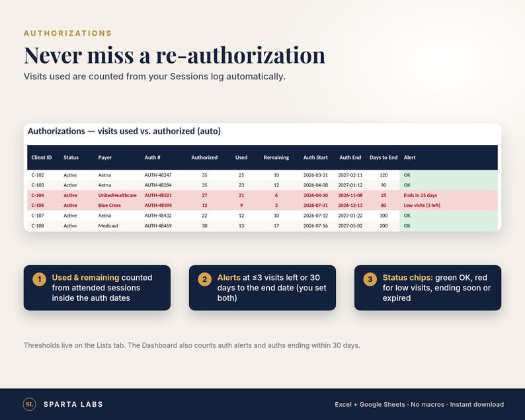Select the 'Ends in 25 days' alert
This screenshot has width=525, height=420.
[x=421, y=195]
